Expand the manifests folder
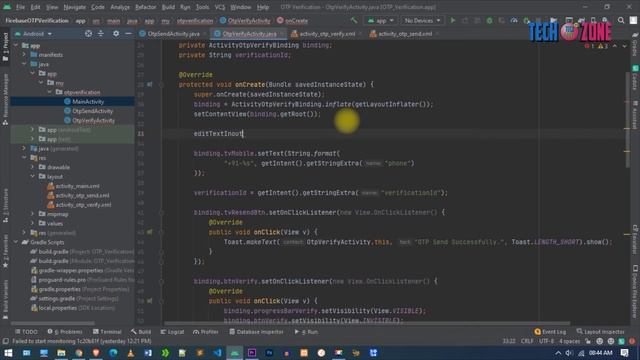The image size is (640, 360). [24, 55]
